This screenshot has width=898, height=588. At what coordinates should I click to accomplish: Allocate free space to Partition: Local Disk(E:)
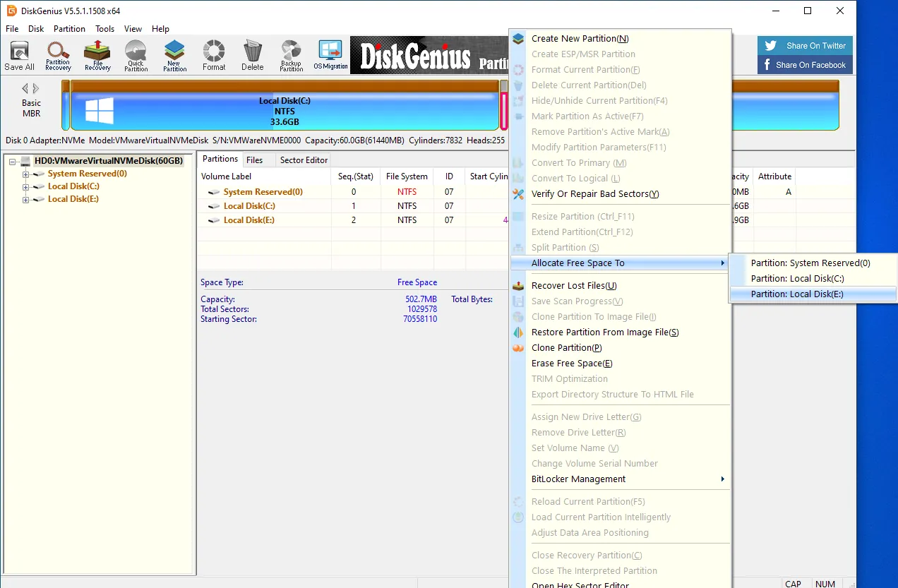coord(813,294)
